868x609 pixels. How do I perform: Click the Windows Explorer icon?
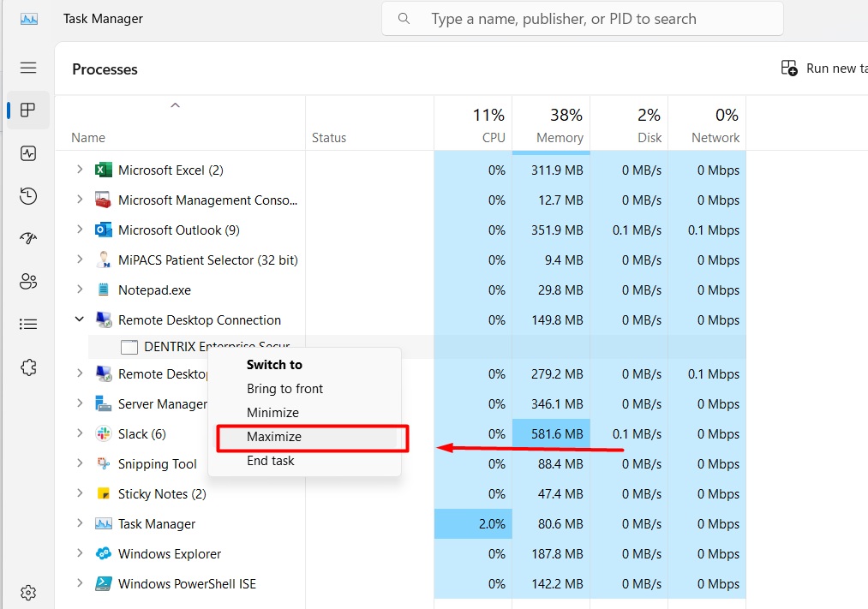pos(104,553)
